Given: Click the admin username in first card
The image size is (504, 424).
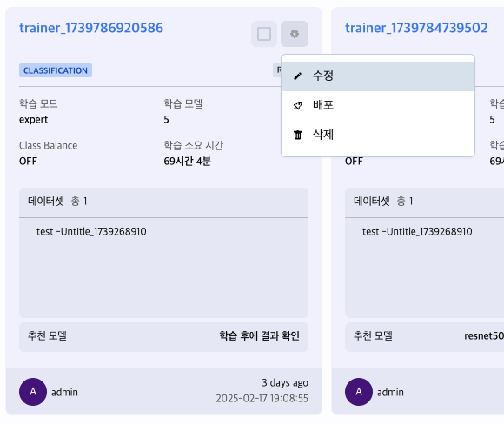Looking at the screenshot, I should pyautogui.click(x=64, y=392).
